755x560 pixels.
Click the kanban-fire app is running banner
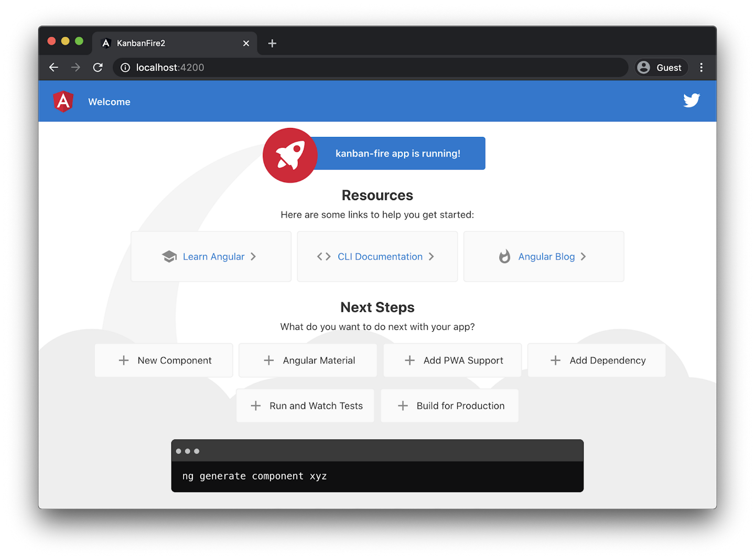pos(398,153)
